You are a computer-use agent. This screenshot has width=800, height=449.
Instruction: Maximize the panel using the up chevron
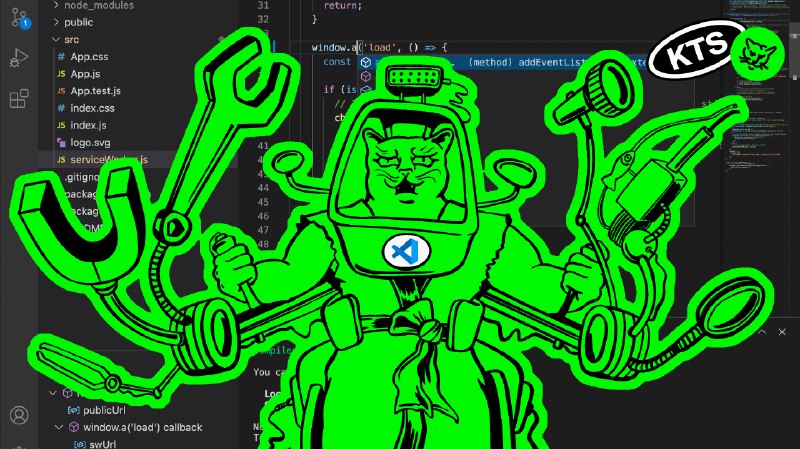pos(762,332)
